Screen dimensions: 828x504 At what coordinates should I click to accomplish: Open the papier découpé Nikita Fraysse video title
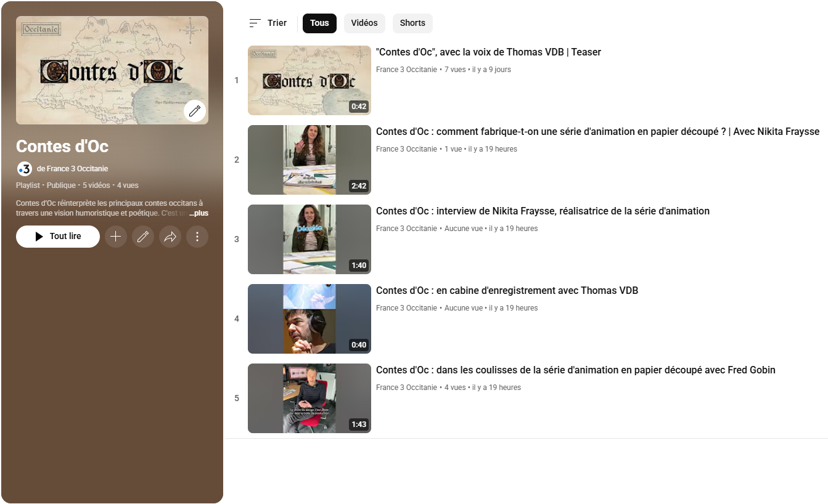pos(597,132)
